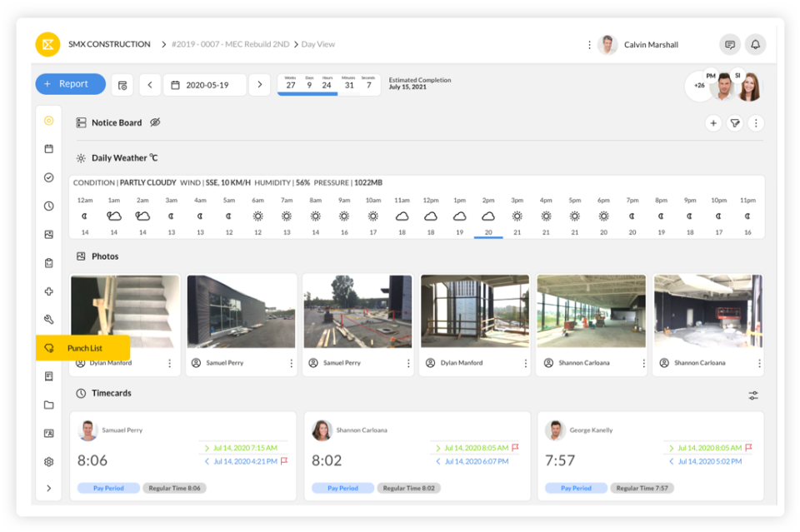The height and width of the screenshot is (532, 800).
Task: Open the overflow menu on the Notice Board
Action: pos(756,122)
